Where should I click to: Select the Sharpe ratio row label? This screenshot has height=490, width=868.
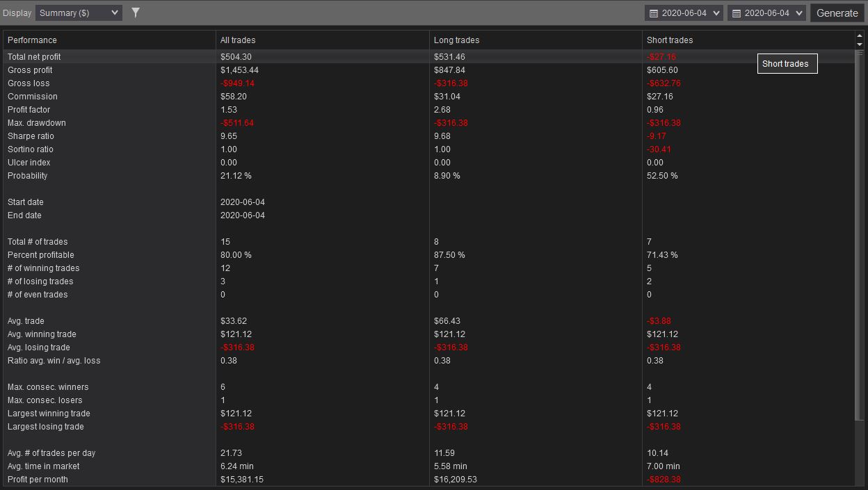(31, 136)
